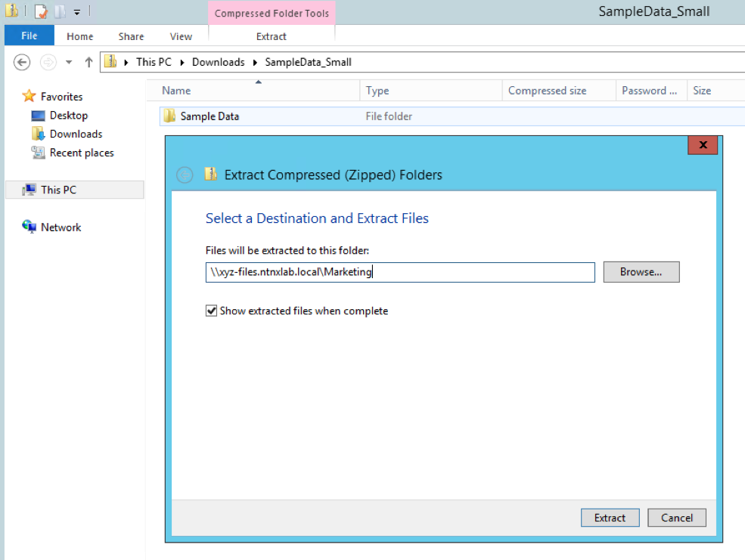Go back with the Explorer back arrow

point(22,62)
